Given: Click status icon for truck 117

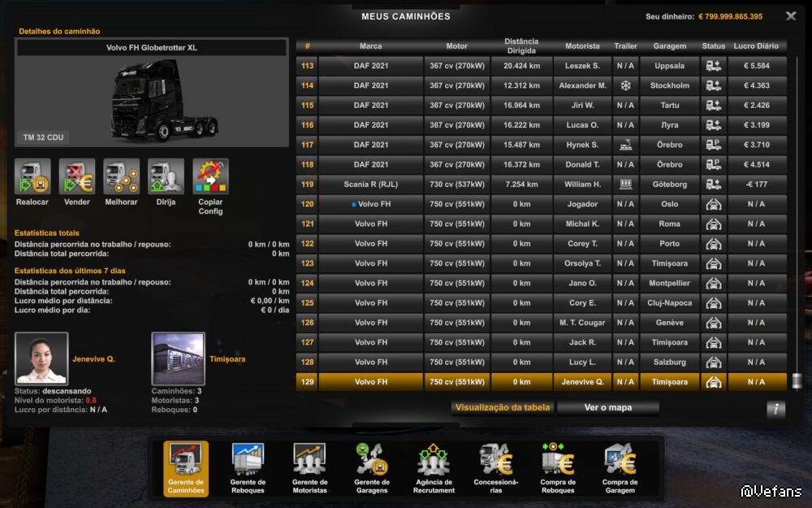Looking at the screenshot, I should click(x=714, y=145).
